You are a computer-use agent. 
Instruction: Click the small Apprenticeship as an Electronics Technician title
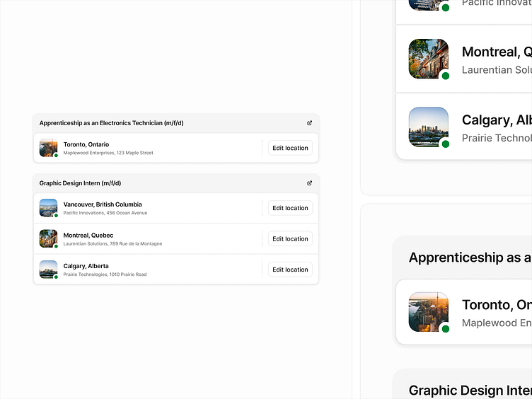tap(111, 123)
